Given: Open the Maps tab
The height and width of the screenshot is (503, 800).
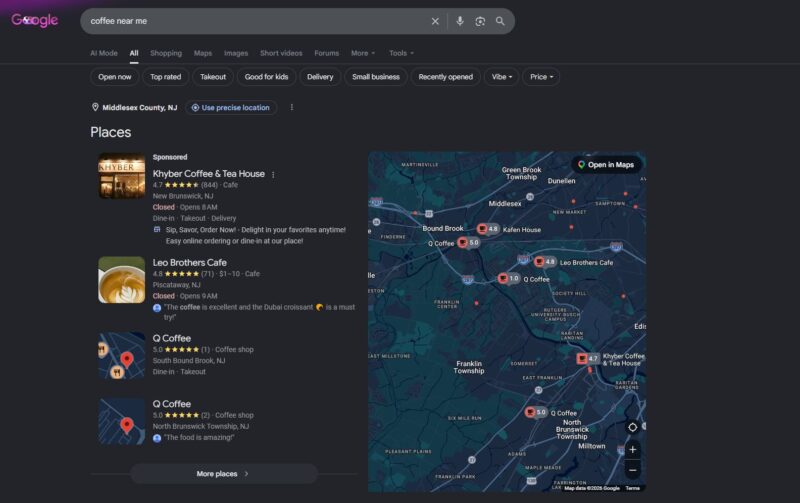Looking at the screenshot, I should tap(203, 53).
